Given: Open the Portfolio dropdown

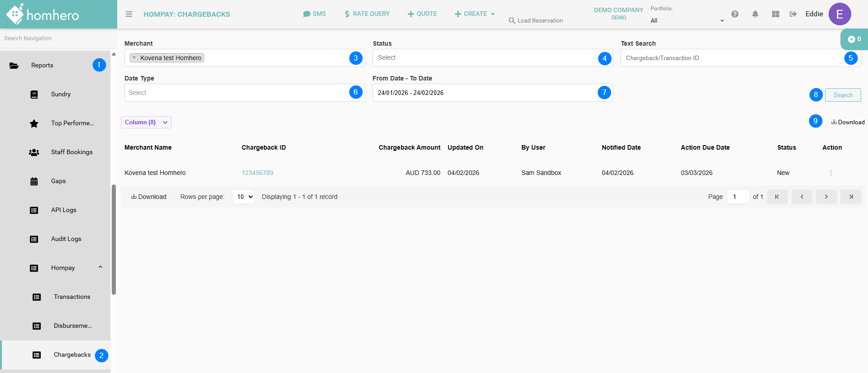Looking at the screenshot, I should click(687, 21).
